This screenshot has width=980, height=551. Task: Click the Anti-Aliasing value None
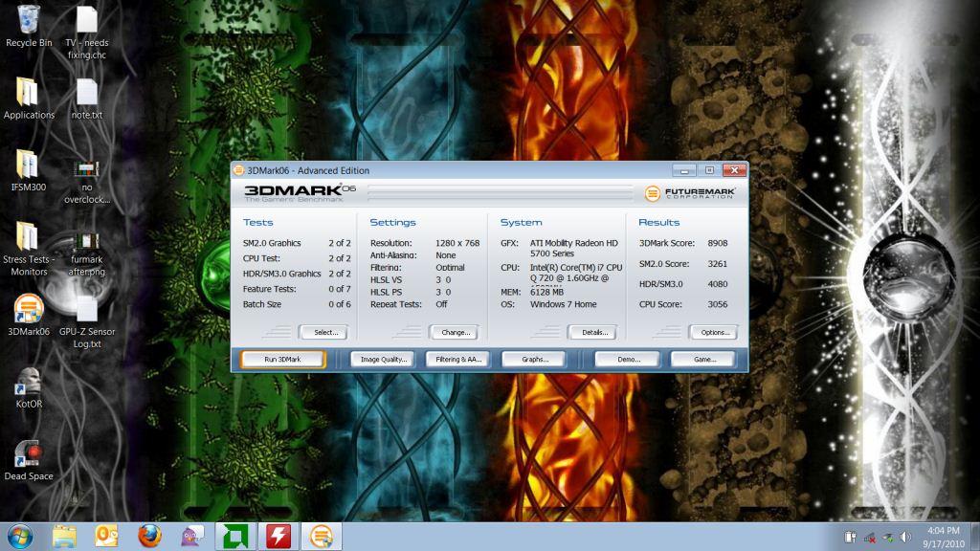click(446, 254)
